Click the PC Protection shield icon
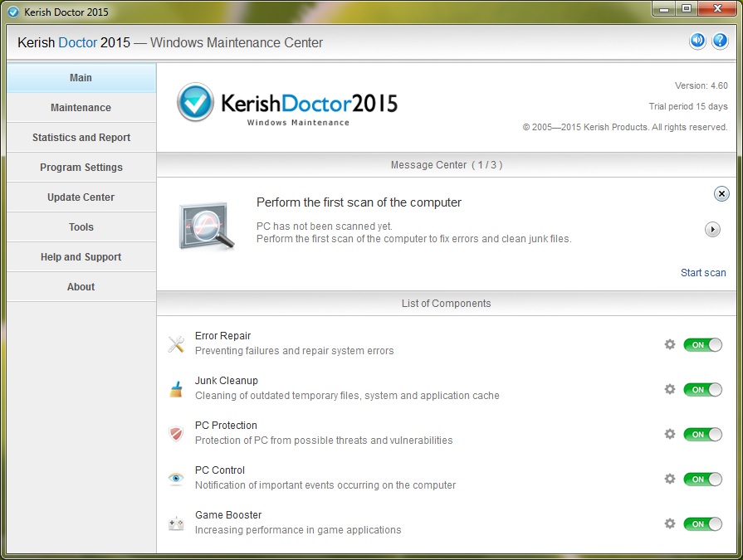Viewport: 743px width, 560px height. (x=176, y=434)
